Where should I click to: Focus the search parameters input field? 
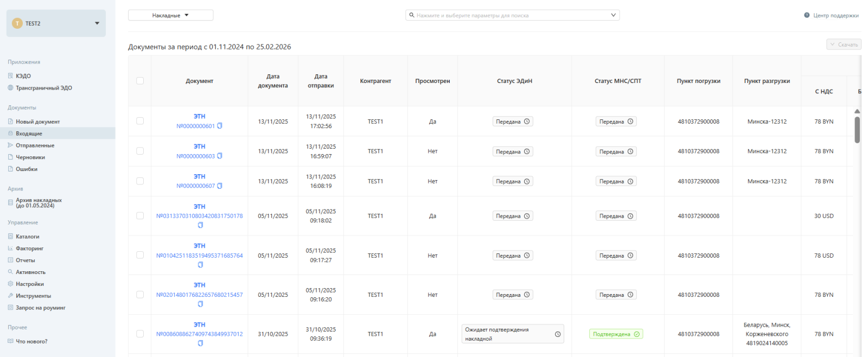[510, 15]
